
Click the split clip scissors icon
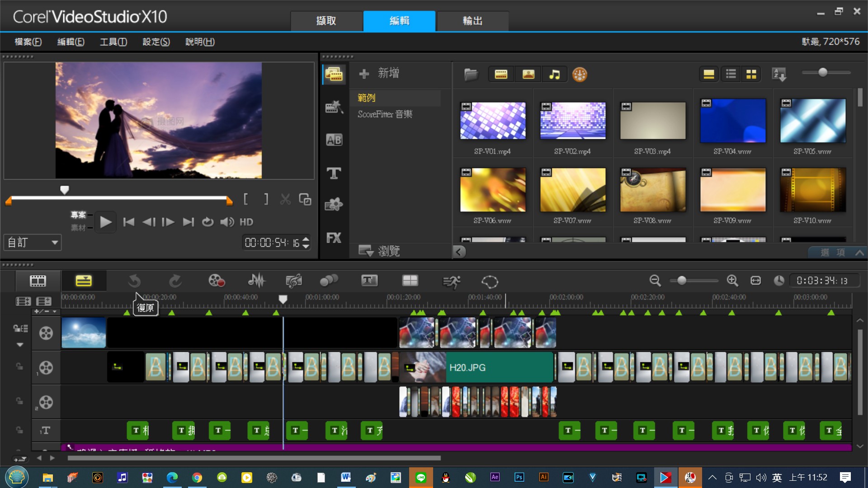(x=285, y=199)
